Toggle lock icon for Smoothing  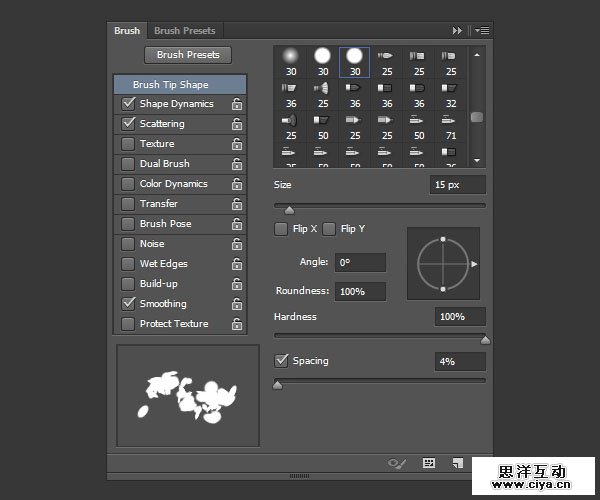(237, 304)
